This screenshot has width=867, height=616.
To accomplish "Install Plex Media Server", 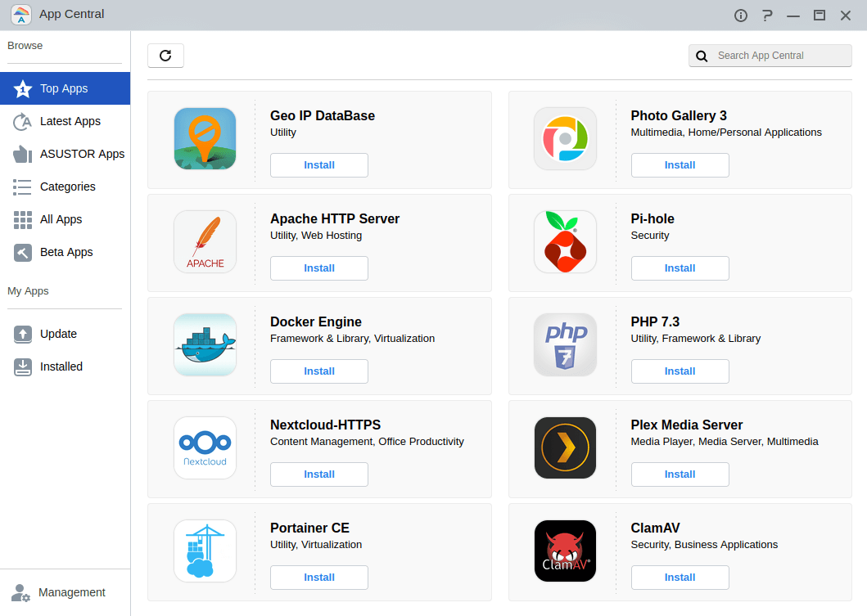I will [680, 474].
